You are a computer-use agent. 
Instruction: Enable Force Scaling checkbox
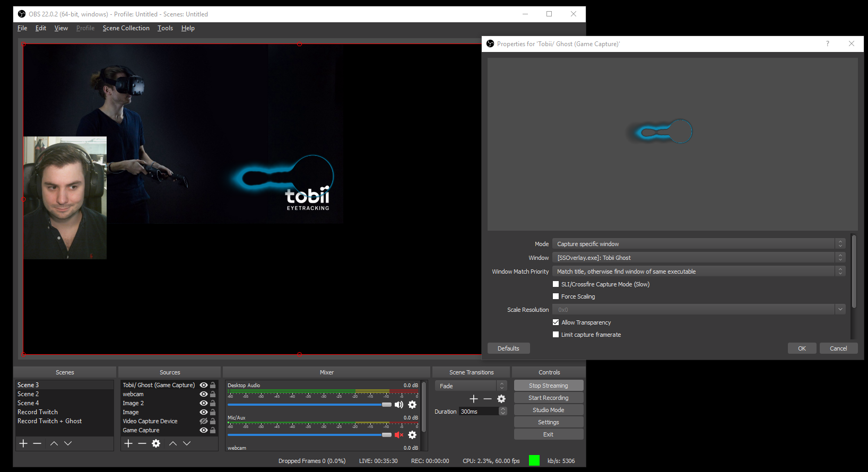tap(556, 296)
